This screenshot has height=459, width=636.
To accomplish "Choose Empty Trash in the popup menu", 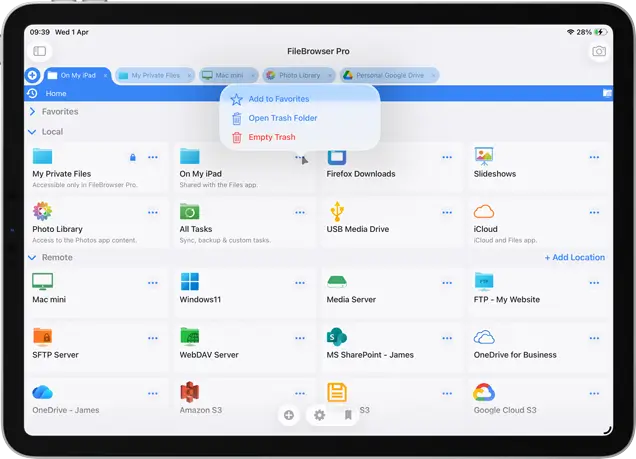I will click(x=300, y=137).
